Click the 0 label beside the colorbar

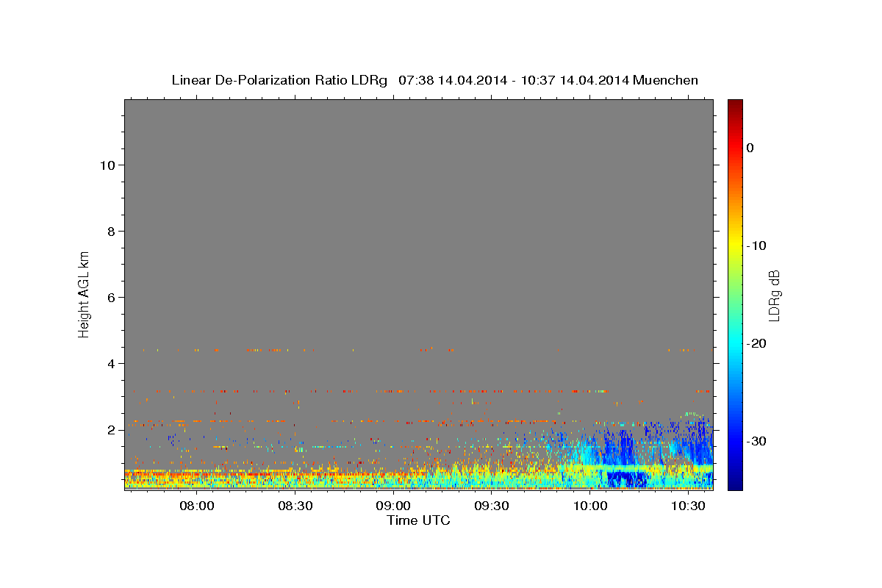[x=750, y=148]
